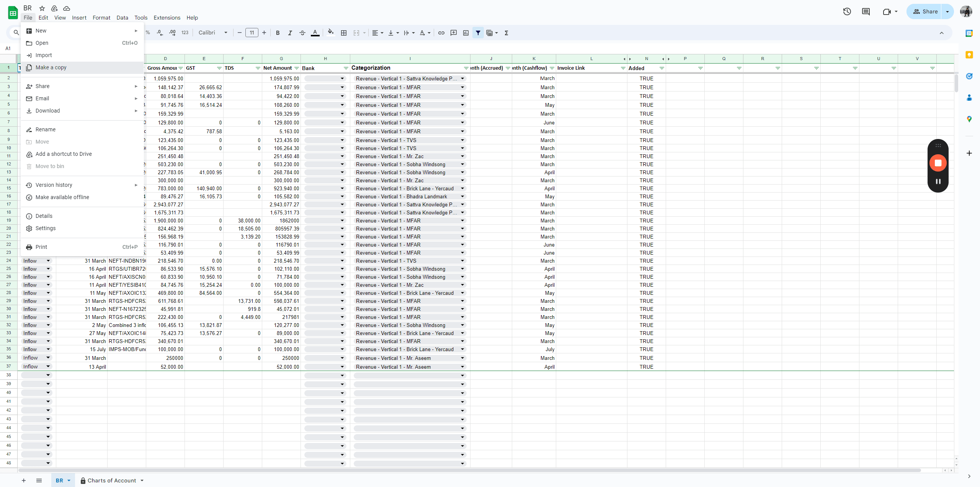Open the Download submenu
980x487 pixels.
pyautogui.click(x=82, y=111)
